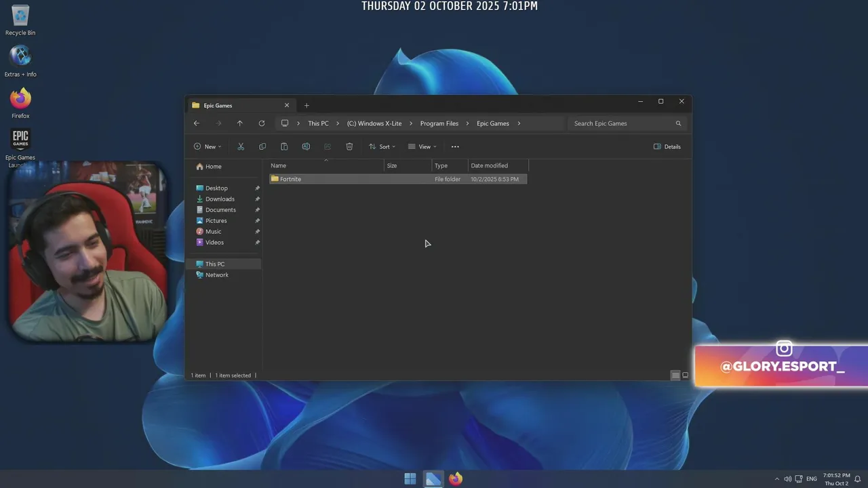Expand the chevron after Epic Games breadcrumb
The height and width of the screenshot is (488, 868).
click(x=519, y=123)
